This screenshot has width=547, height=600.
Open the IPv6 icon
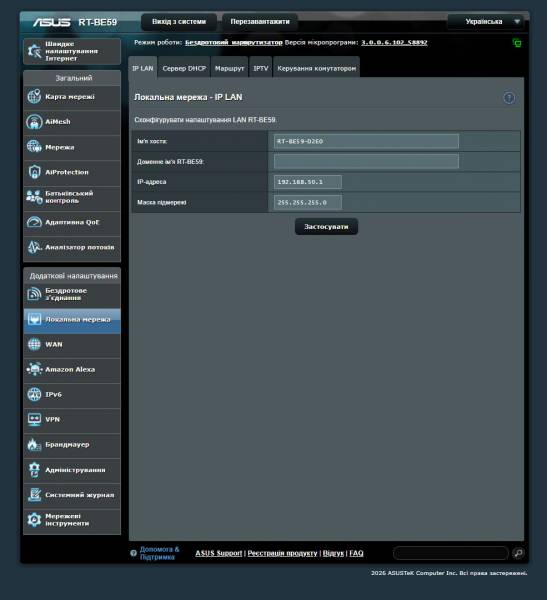[34, 395]
